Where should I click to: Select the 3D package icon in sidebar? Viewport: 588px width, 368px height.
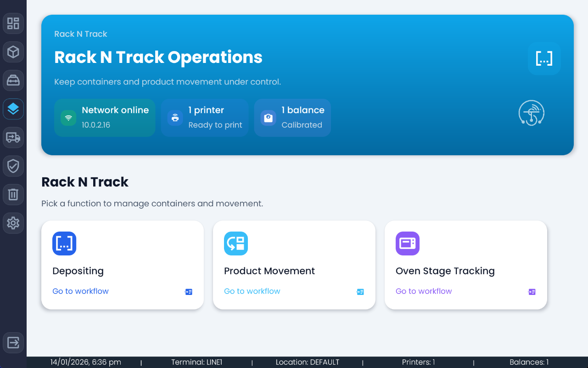click(x=13, y=52)
